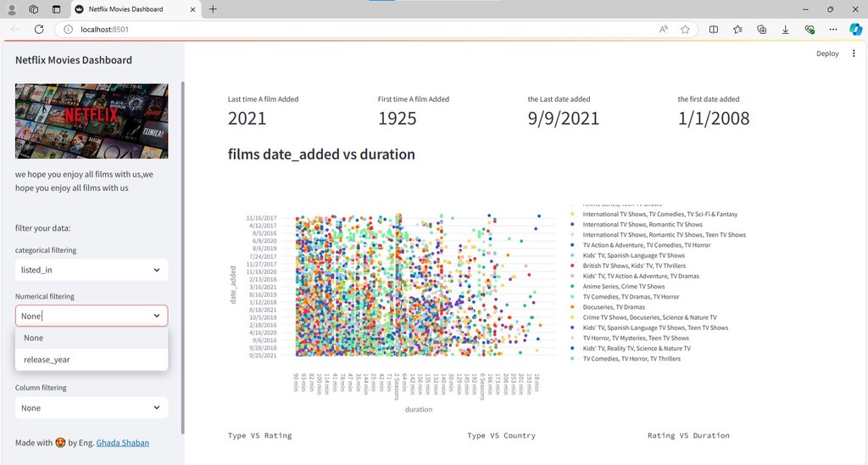This screenshot has width=868, height=465.
Task: Open the tab actions menu icon
Action: pyautogui.click(x=56, y=9)
